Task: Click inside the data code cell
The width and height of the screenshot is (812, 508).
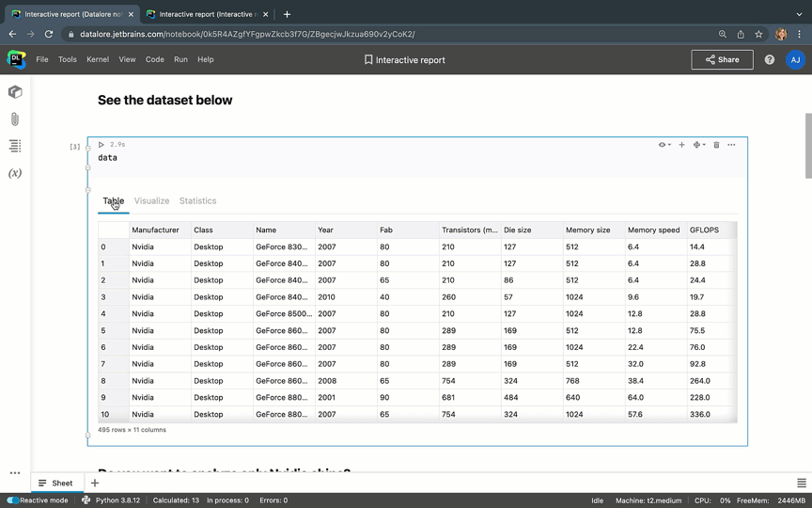Action: tap(417, 158)
